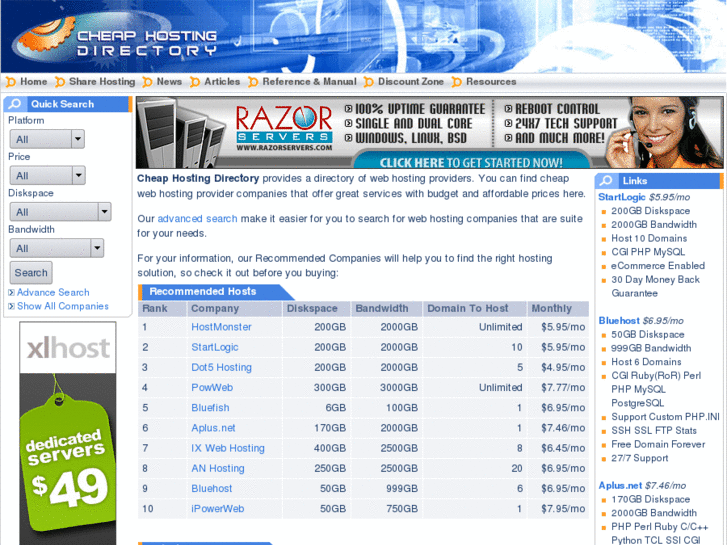Go to the Home menu item

pyautogui.click(x=33, y=82)
